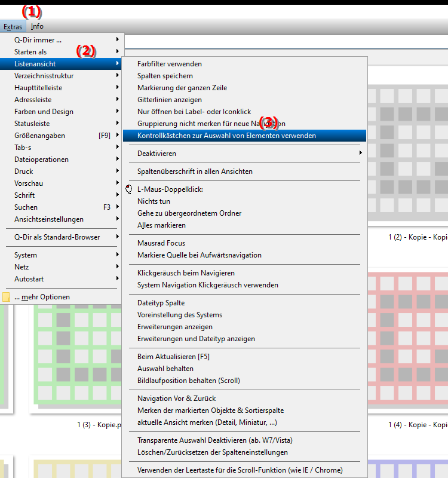Select 'Alles markieren' double-click option
The height and width of the screenshot is (478, 448).
click(244, 225)
